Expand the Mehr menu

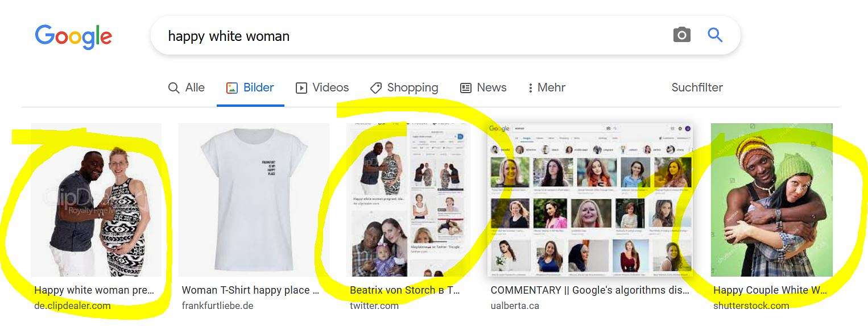[x=547, y=88]
